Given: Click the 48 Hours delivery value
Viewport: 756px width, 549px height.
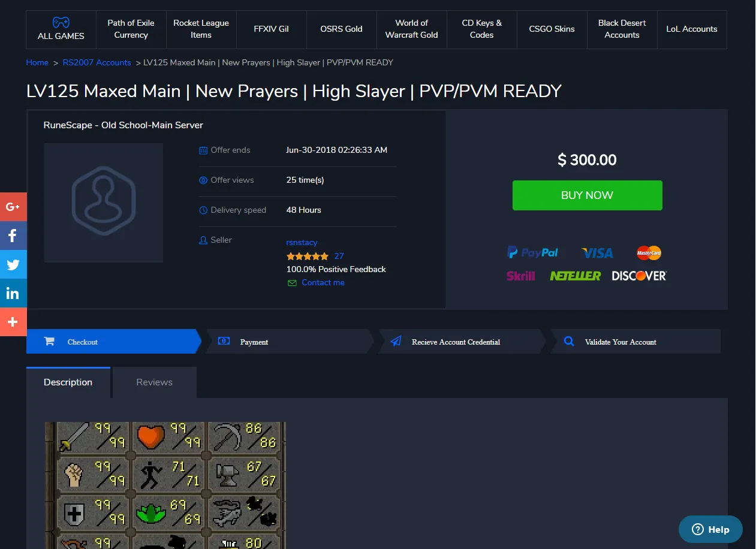Looking at the screenshot, I should tap(304, 210).
